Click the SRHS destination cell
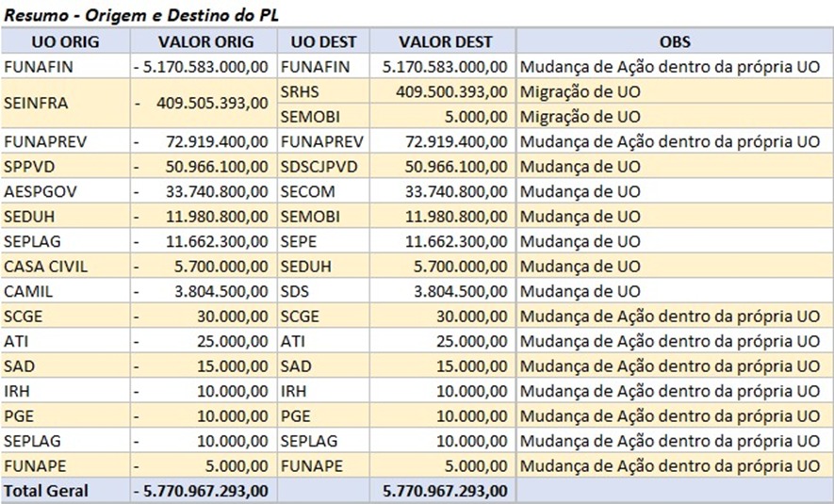The width and height of the screenshot is (834, 504). click(323, 91)
